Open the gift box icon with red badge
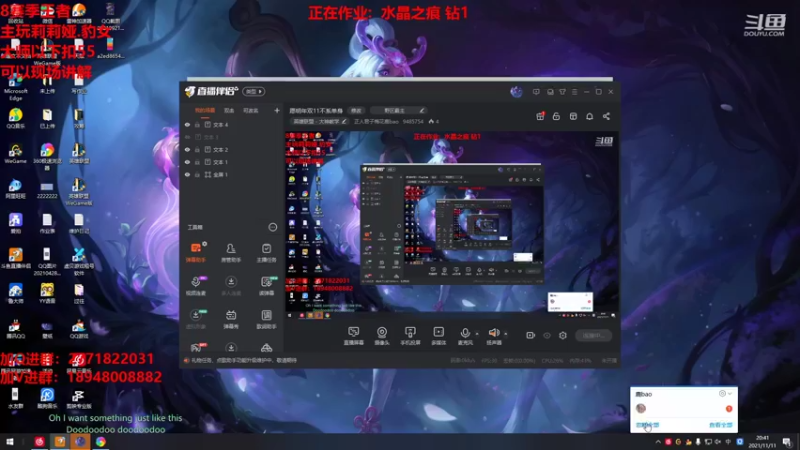This screenshot has height=450, width=800. [540, 116]
